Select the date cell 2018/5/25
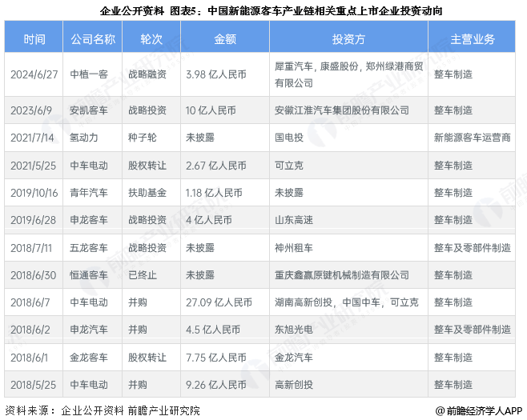The image size is (527, 420). (x=33, y=385)
